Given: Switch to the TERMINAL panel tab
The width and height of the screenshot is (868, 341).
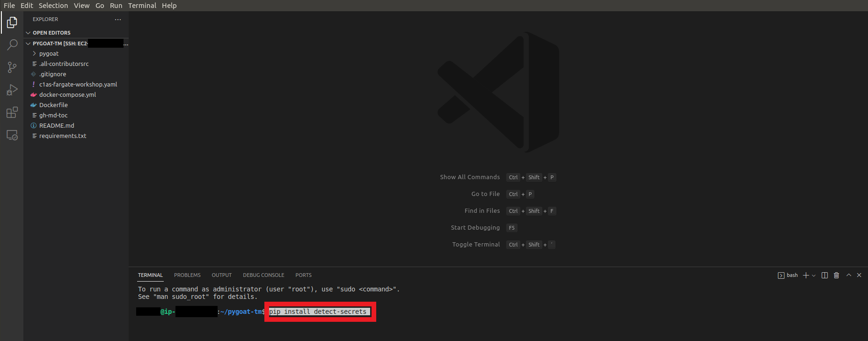Looking at the screenshot, I should [x=150, y=275].
